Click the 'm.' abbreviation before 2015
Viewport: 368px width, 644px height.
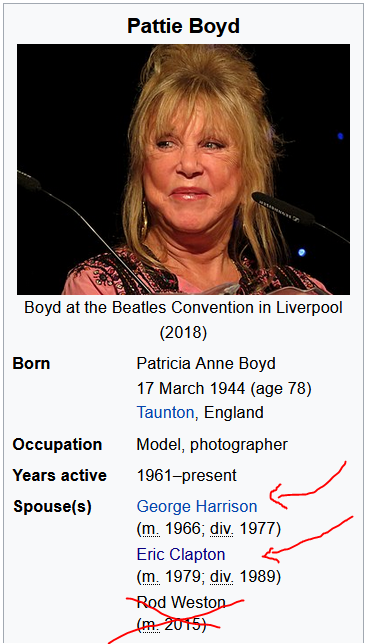pyautogui.click(x=150, y=626)
